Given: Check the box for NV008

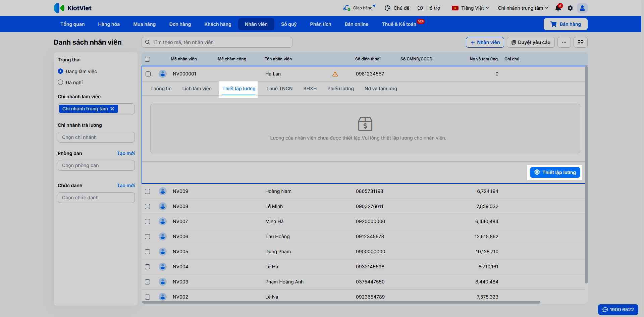Looking at the screenshot, I should tap(148, 207).
